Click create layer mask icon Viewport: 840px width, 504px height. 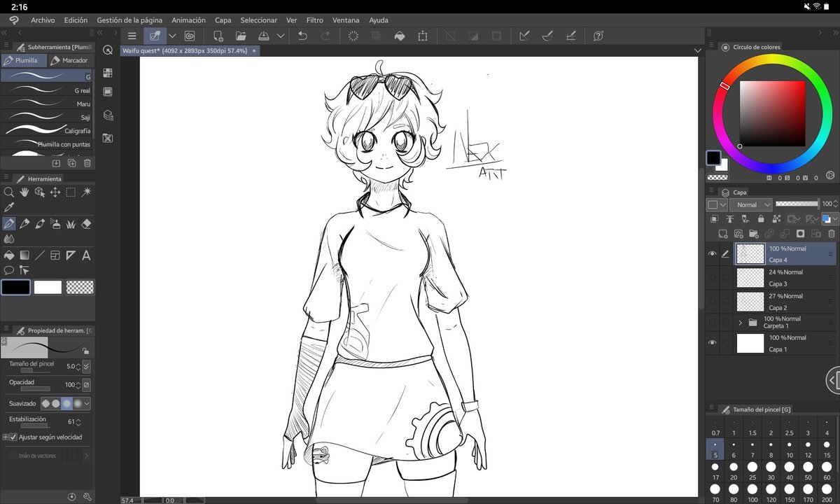799,234
